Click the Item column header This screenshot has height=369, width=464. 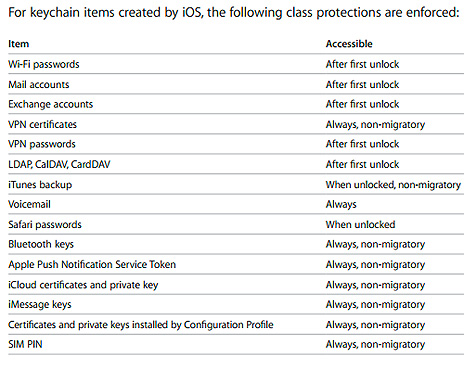click(19, 44)
